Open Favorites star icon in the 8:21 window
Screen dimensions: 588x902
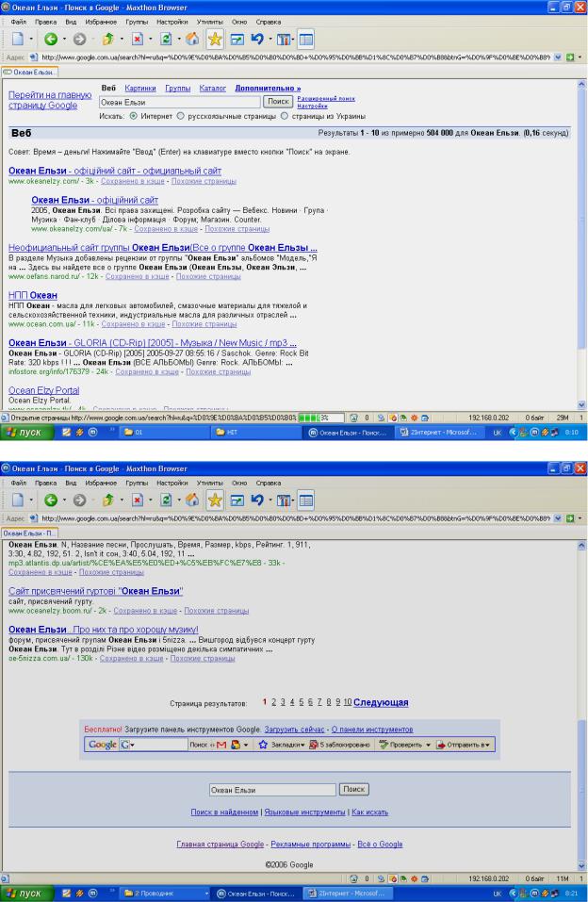(215, 500)
